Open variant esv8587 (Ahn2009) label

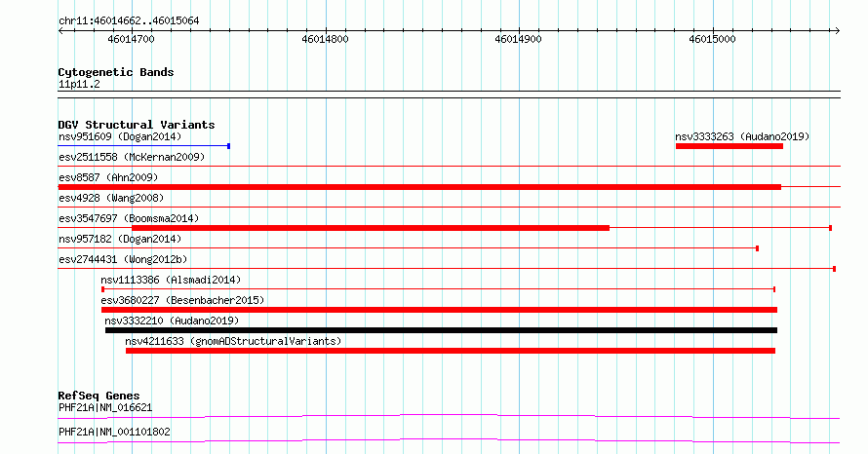point(108,177)
